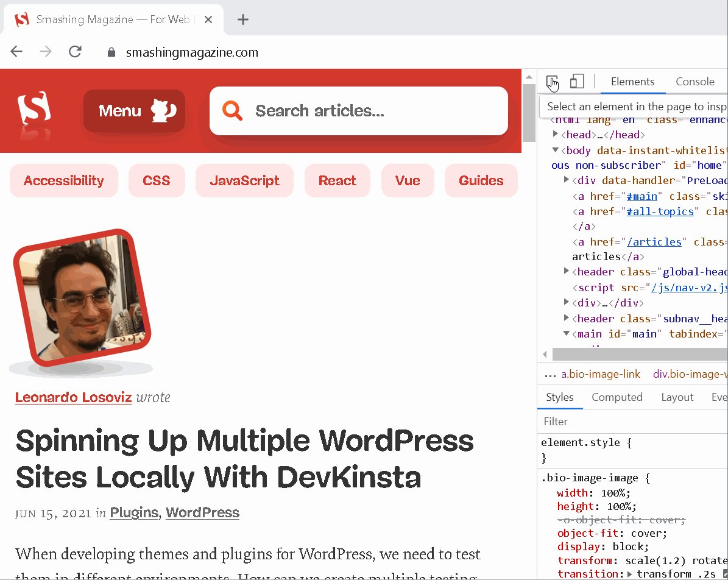Switch to the Console tab
The height and width of the screenshot is (580, 728).
point(695,82)
